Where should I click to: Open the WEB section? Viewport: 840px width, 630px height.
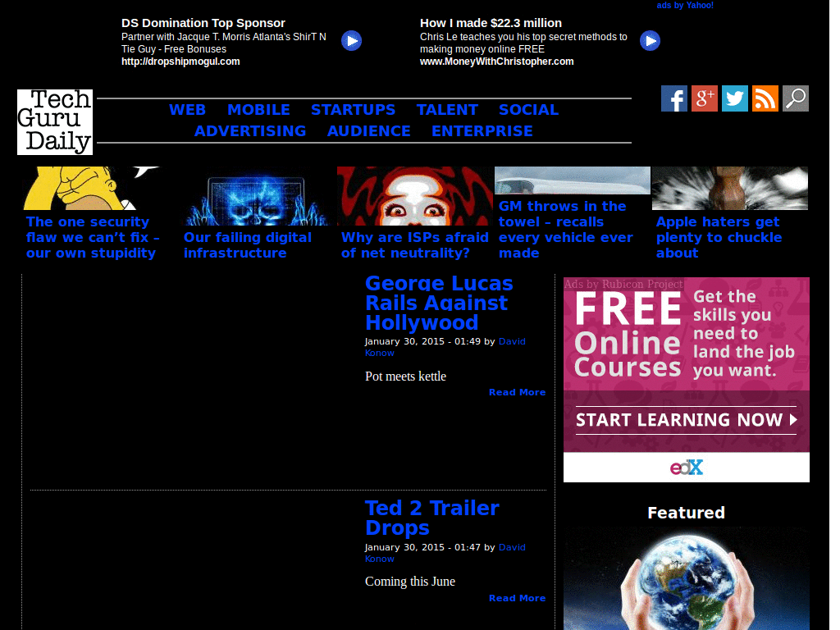pyautogui.click(x=188, y=110)
